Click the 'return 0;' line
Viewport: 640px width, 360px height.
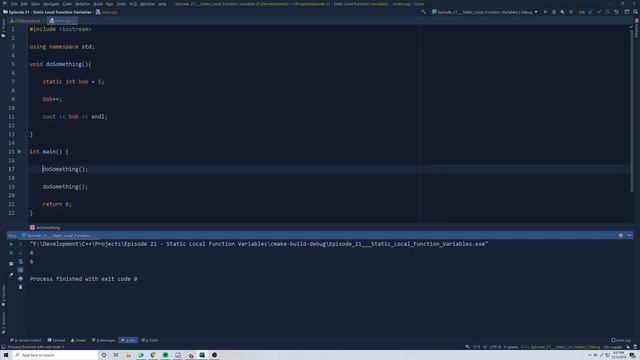pos(57,204)
